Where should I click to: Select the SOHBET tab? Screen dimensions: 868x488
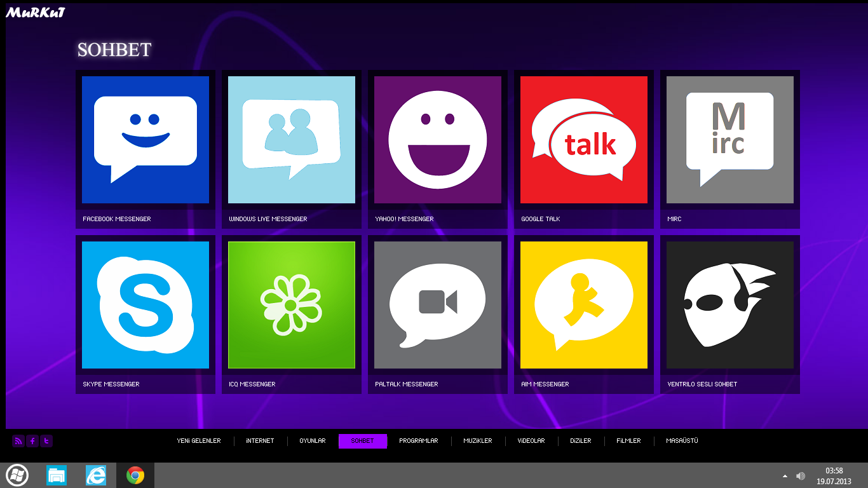[363, 441]
